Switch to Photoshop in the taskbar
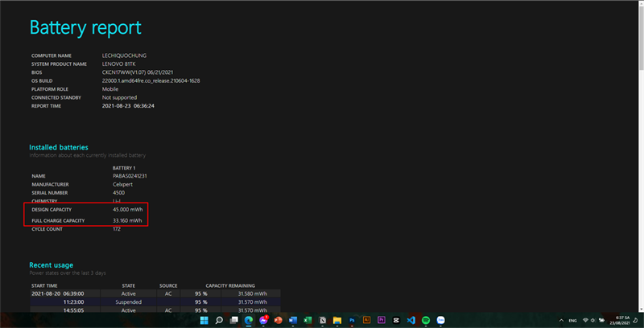The image size is (644, 328). (352, 320)
